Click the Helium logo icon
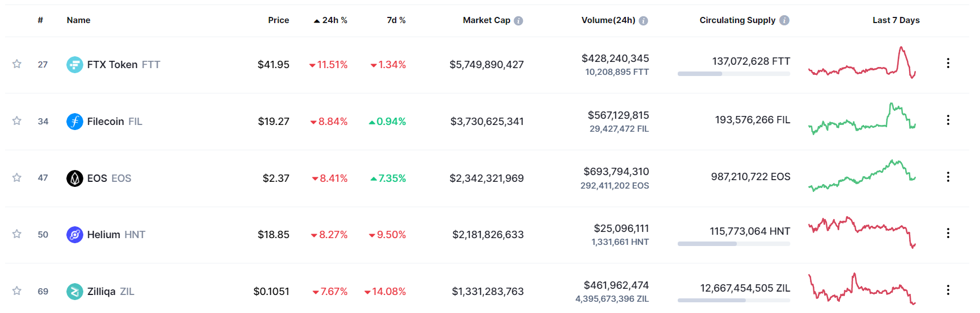This screenshot has height=313, width=980. pyautogui.click(x=74, y=235)
